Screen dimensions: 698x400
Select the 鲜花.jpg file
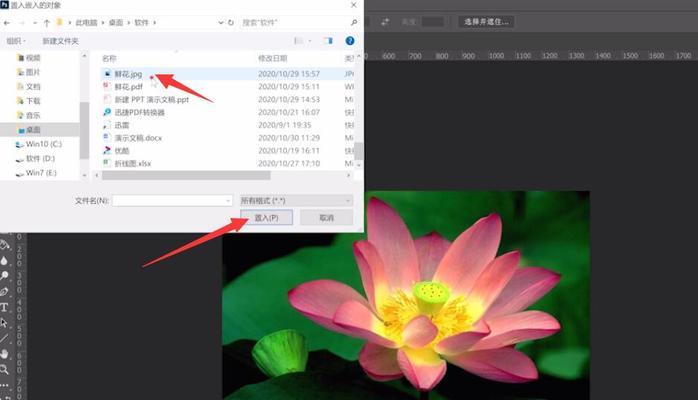128,74
